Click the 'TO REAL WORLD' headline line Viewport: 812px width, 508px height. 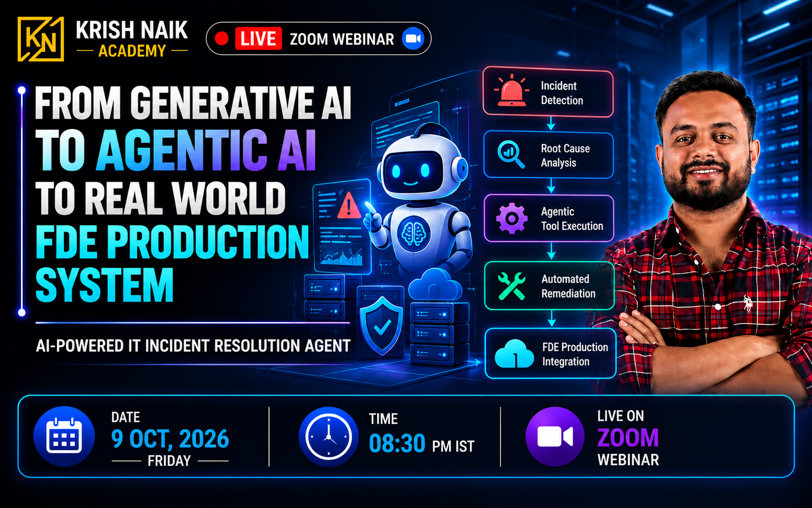(x=160, y=199)
